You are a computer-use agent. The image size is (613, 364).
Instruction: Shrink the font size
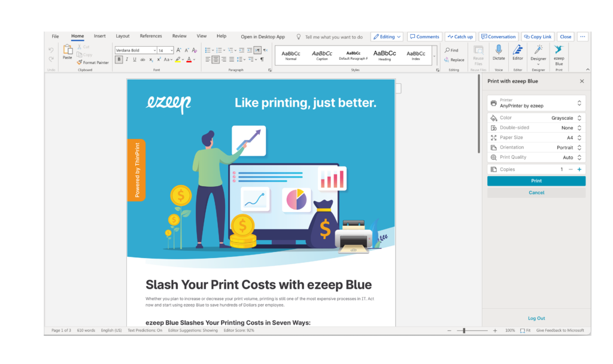pyautogui.click(x=187, y=50)
